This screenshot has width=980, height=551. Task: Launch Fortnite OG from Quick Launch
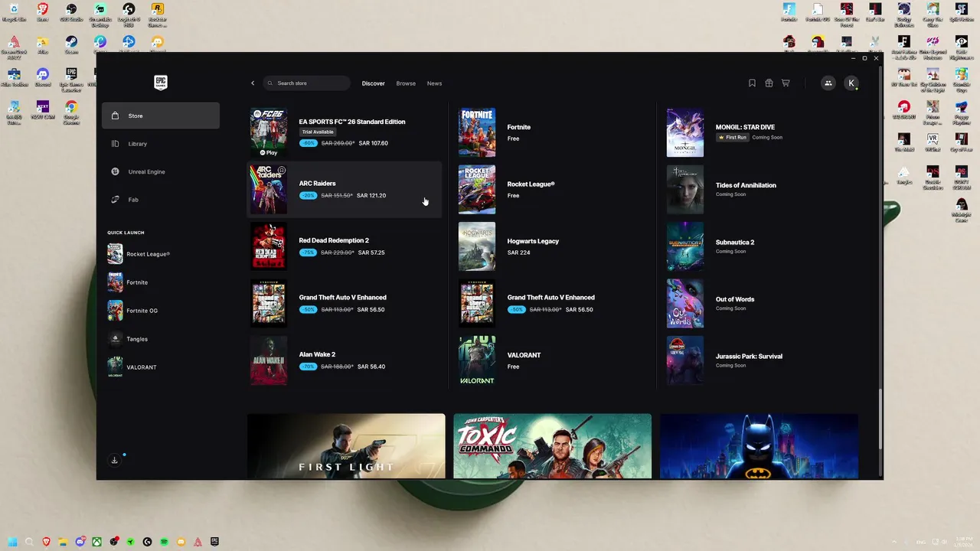[161, 311]
